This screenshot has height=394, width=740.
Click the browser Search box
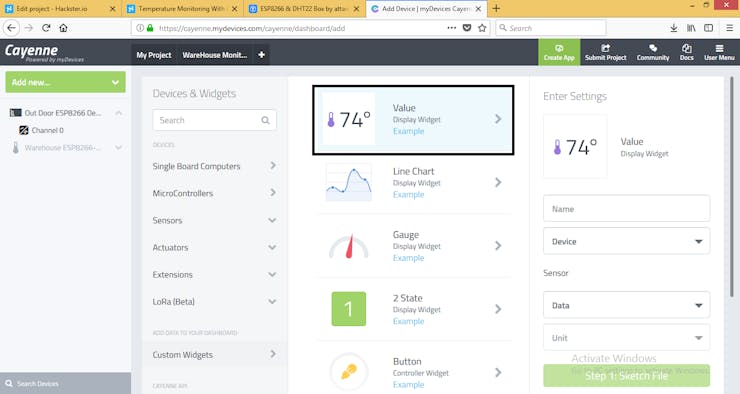click(x=550, y=28)
